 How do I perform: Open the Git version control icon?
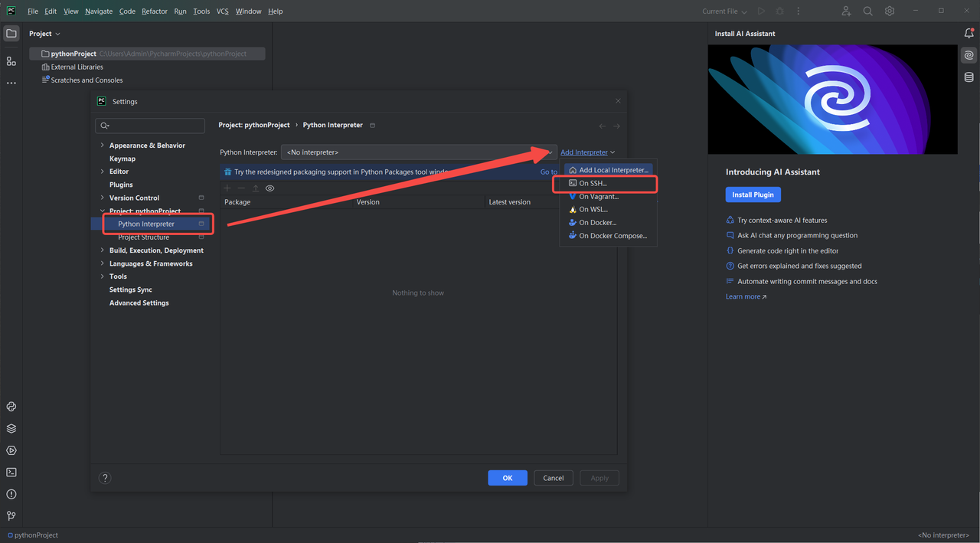(x=11, y=516)
